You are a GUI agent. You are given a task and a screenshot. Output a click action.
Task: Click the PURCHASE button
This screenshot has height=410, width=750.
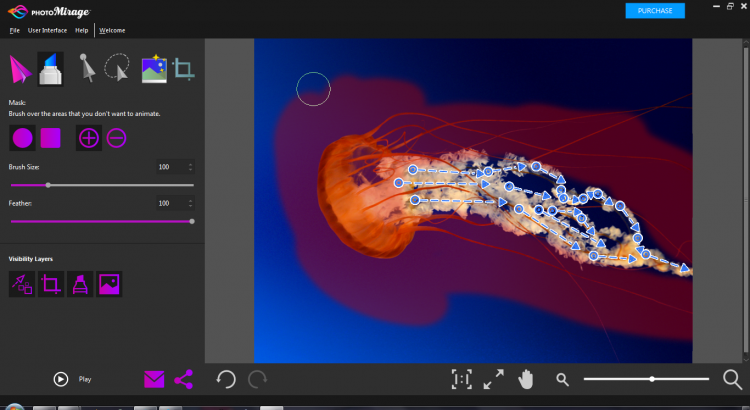pos(655,11)
